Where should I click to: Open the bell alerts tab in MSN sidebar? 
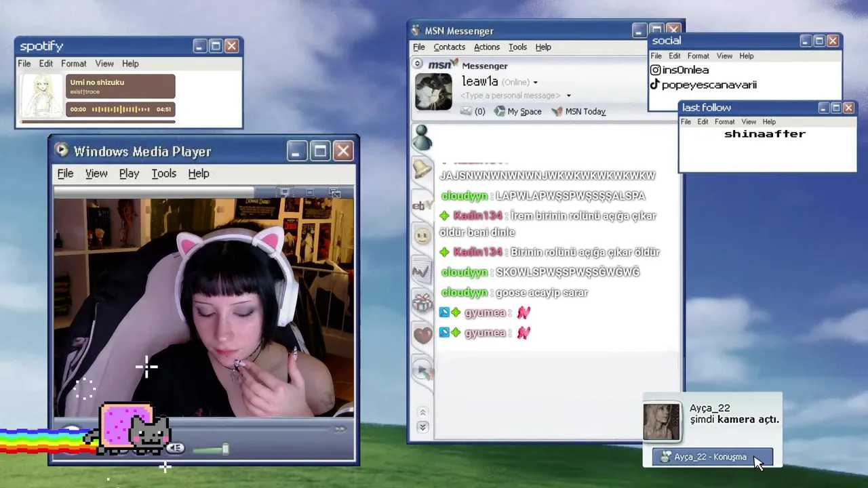(422, 169)
